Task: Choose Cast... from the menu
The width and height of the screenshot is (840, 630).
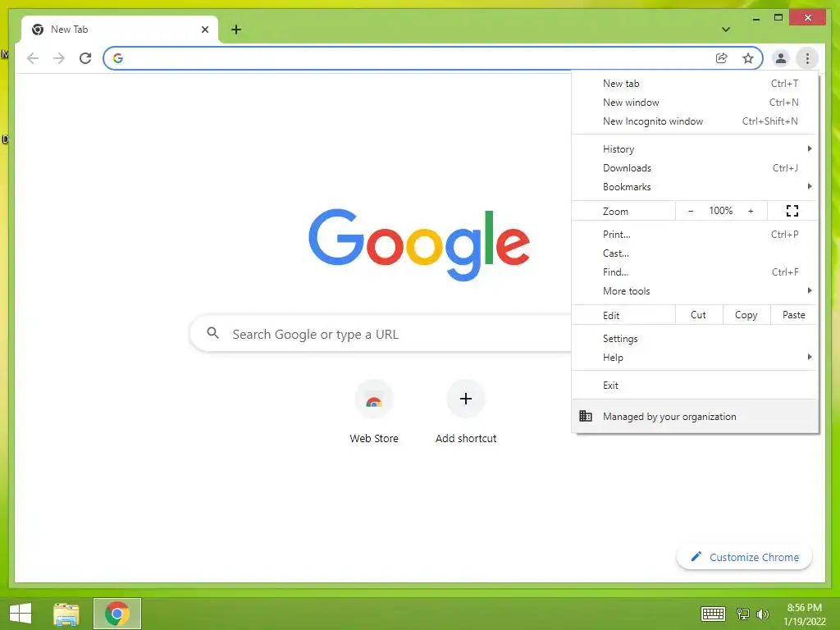Action: [x=694, y=253]
